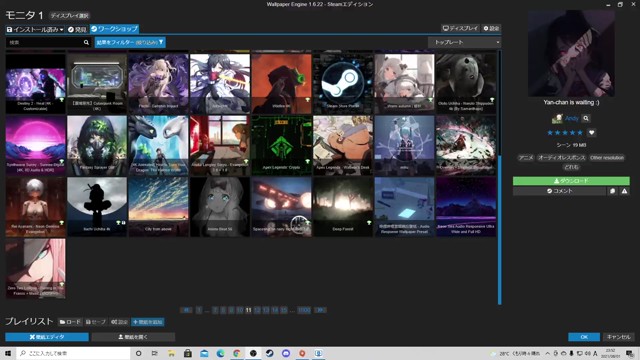
Task: Toggle the アニメ tag filter
Action: click(x=526, y=158)
